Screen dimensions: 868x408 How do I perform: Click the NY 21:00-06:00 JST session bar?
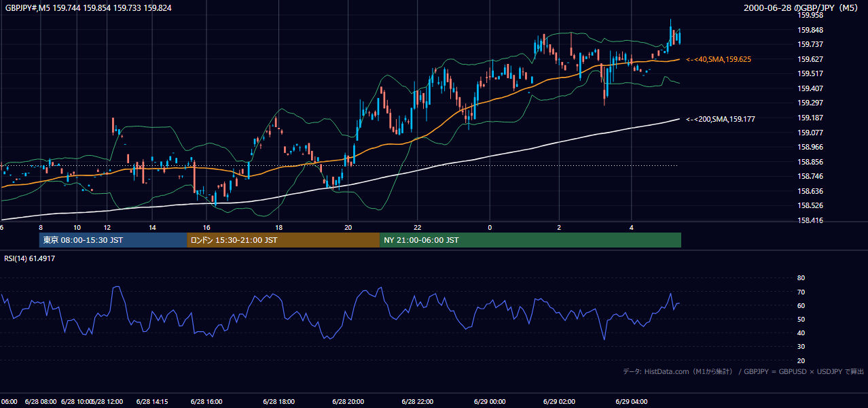tap(530, 240)
